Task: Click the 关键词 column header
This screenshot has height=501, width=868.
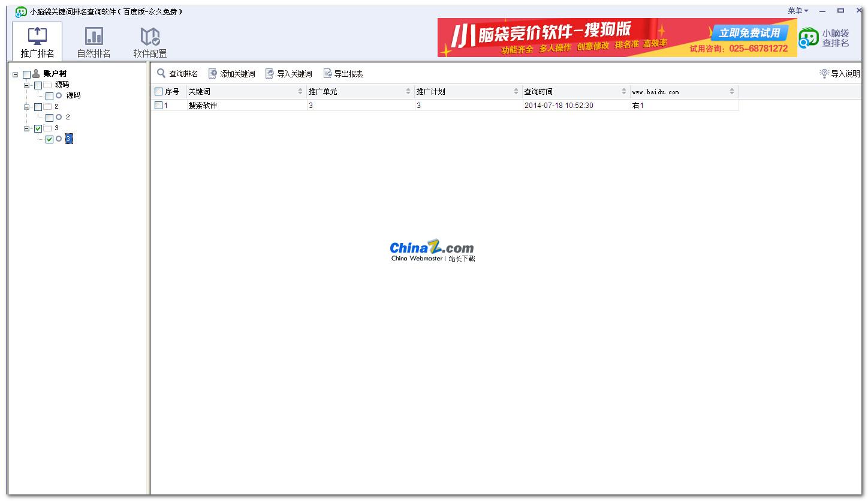Action: [x=246, y=92]
